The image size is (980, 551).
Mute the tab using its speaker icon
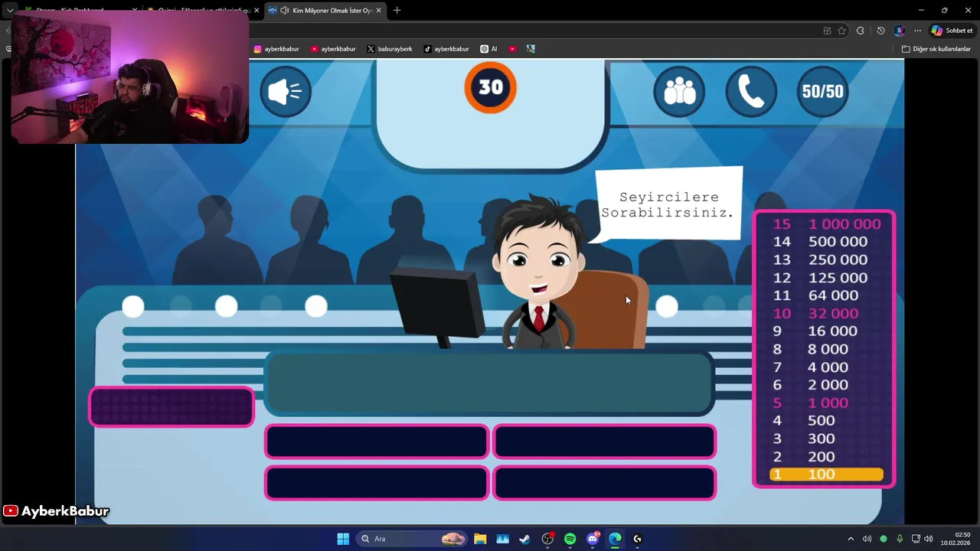tap(285, 11)
